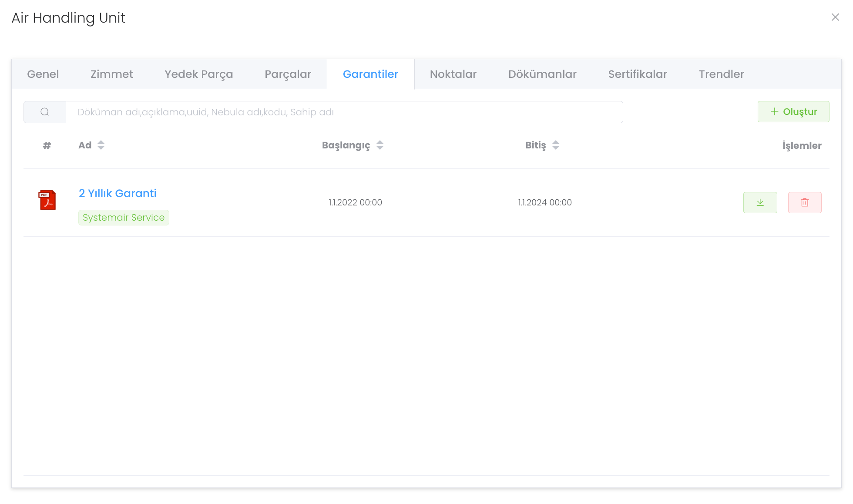Switch to the Genel tab
The height and width of the screenshot is (504, 853).
pyautogui.click(x=43, y=74)
